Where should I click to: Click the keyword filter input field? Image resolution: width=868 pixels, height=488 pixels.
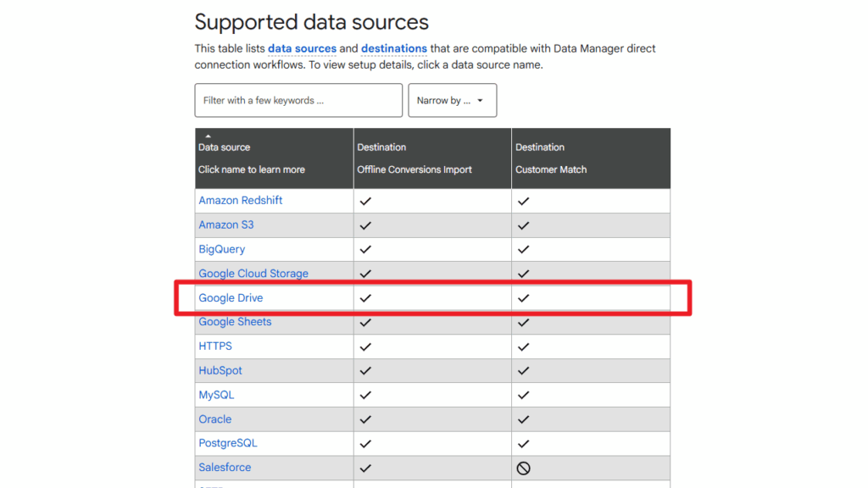coord(298,100)
